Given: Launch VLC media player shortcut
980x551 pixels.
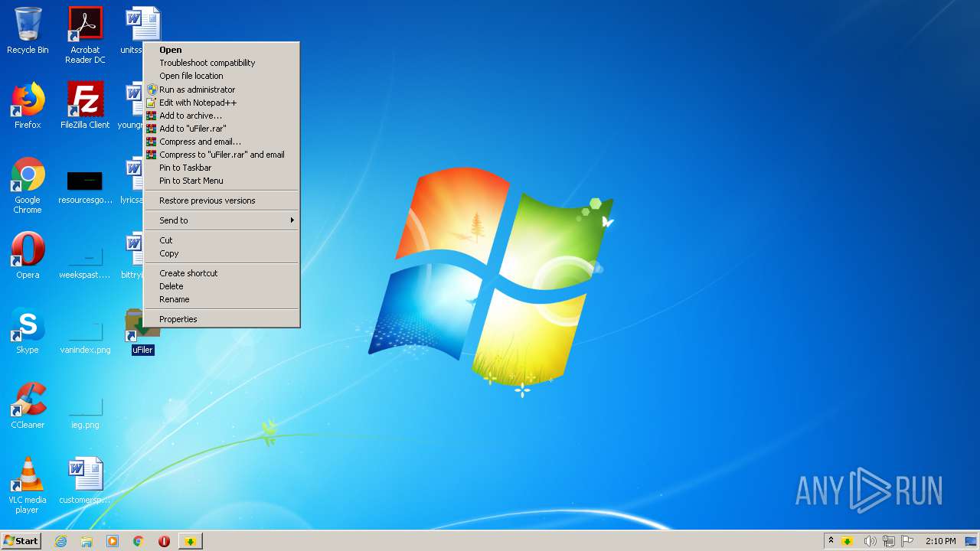Looking at the screenshot, I should point(28,485).
